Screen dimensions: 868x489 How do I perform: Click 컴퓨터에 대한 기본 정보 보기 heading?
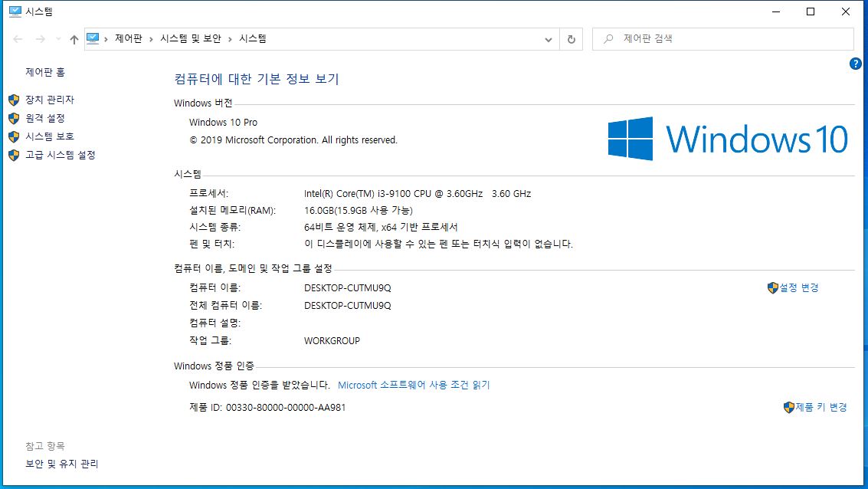[x=257, y=79]
